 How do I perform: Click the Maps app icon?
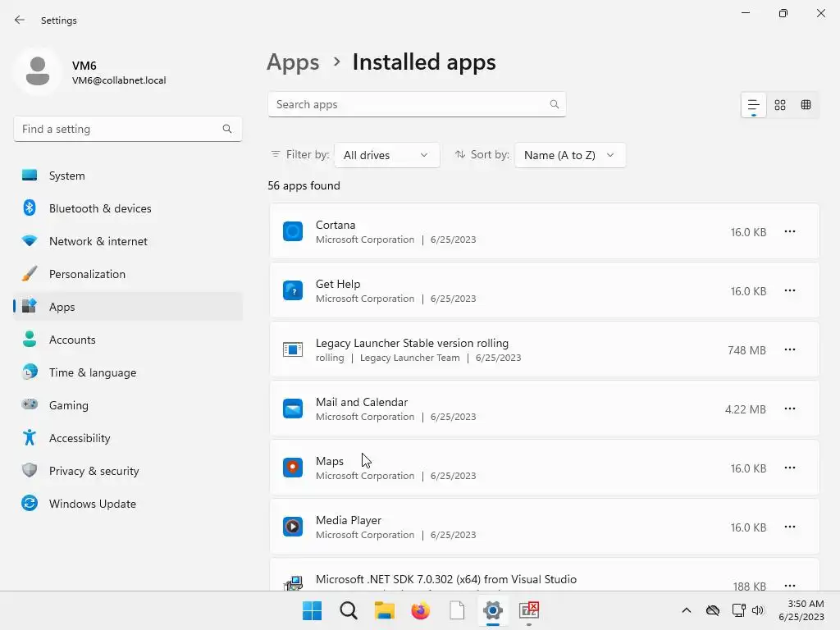tap(293, 468)
